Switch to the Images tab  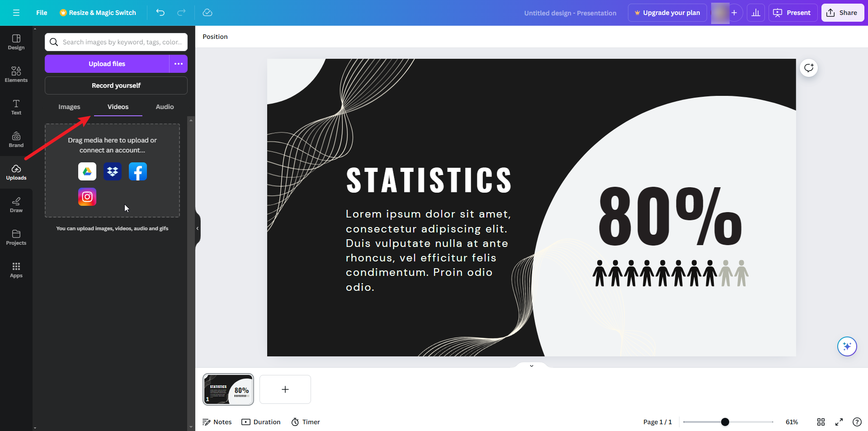coord(69,107)
